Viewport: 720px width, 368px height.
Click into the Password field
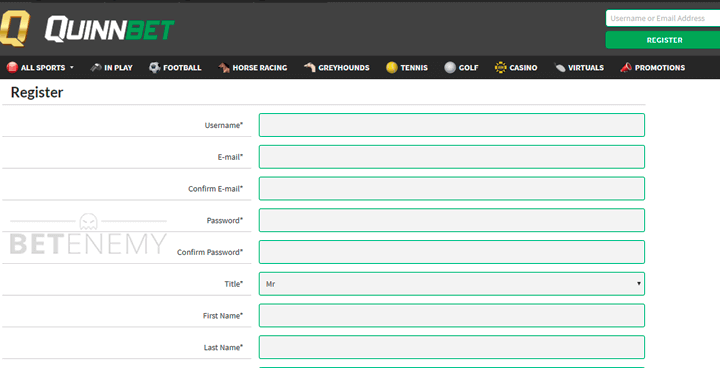tap(452, 220)
